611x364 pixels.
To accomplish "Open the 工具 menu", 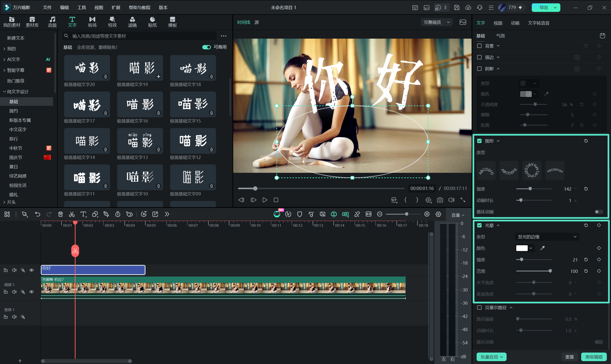I will coord(82,7).
